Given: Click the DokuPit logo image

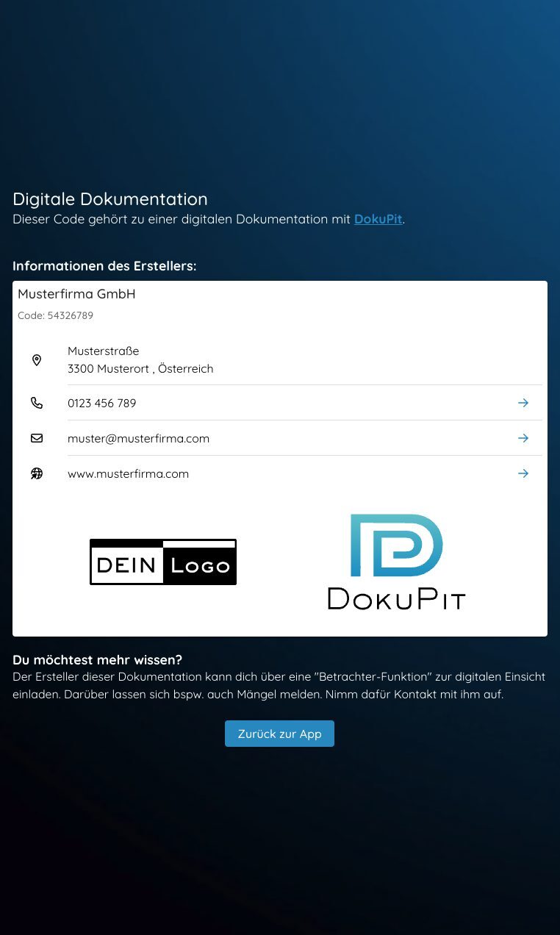Looking at the screenshot, I should coord(396,562).
